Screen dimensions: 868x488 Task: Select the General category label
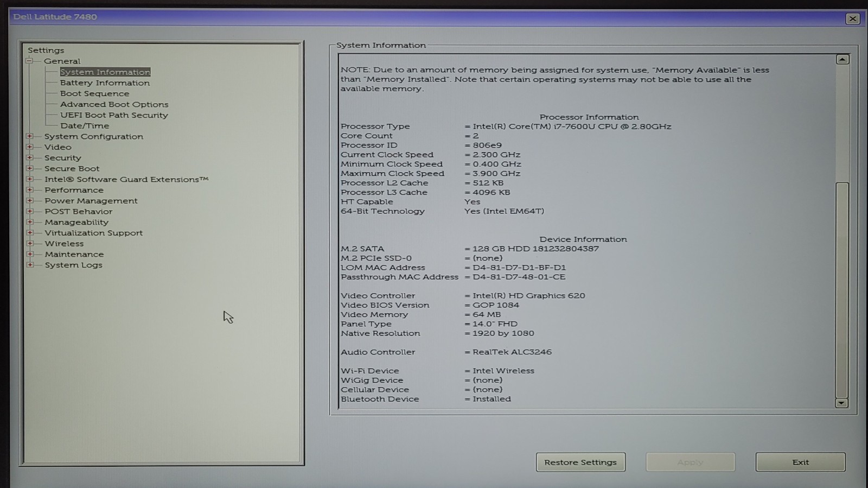(62, 61)
